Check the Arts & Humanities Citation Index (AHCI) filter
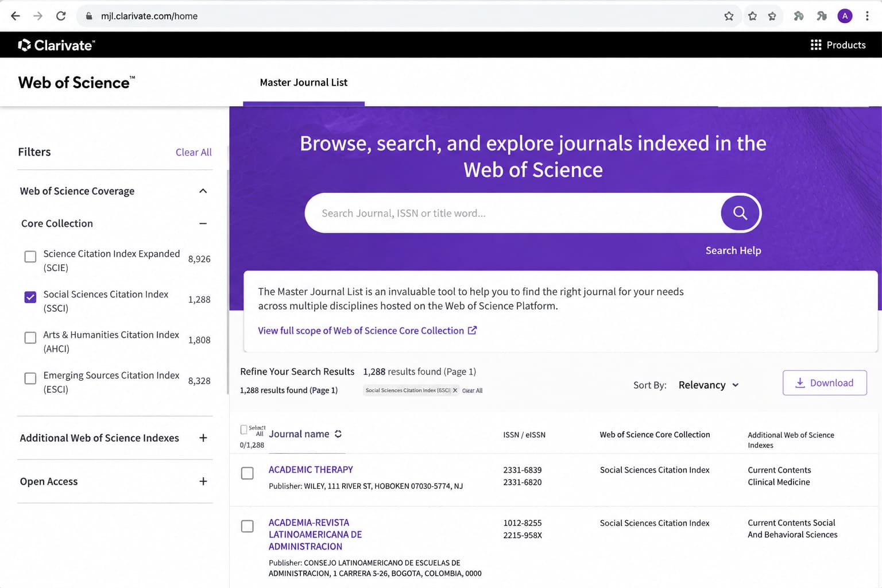882x588 pixels. point(30,338)
